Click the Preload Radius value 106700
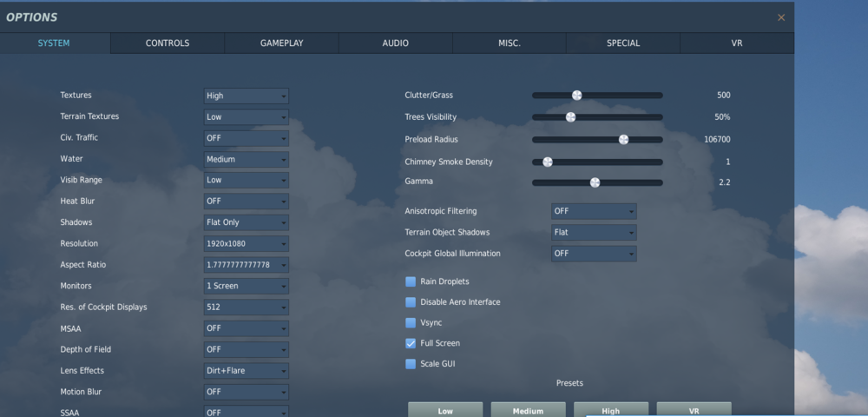Image resolution: width=868 pixels, height=417 pixels. (718, 140)
